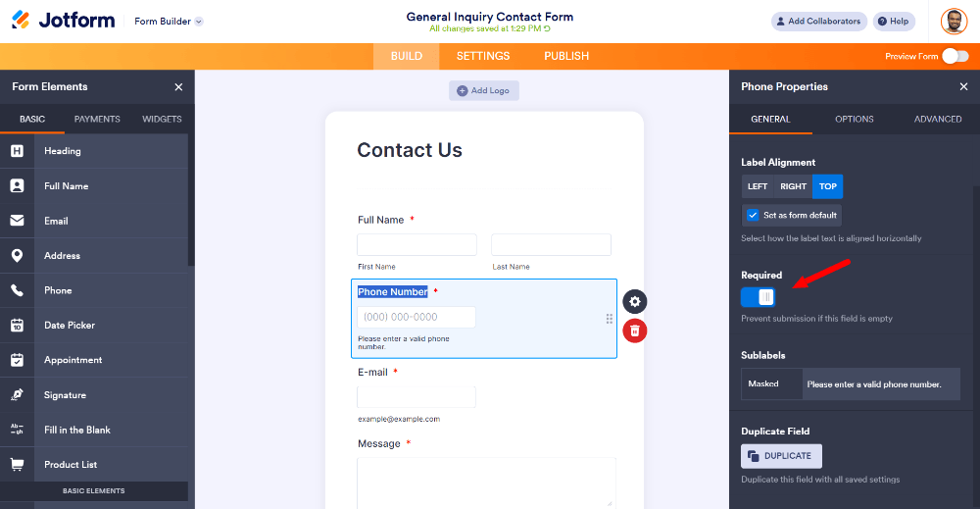Switch to OPTIONS properties tab
Screen dimensions: 980x509
coord(855,119)
